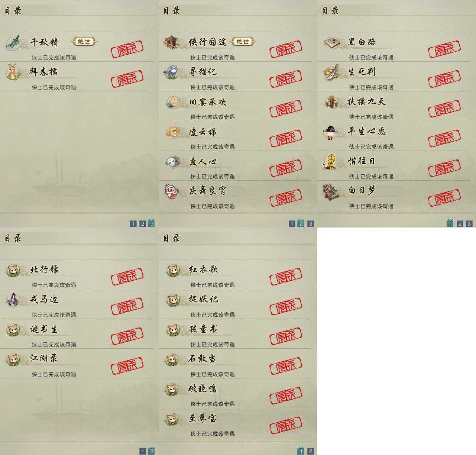Click the pavilion icon beside 侠行囧途
The height and width of the screenshot is (455, 476).
pos(172,42)
